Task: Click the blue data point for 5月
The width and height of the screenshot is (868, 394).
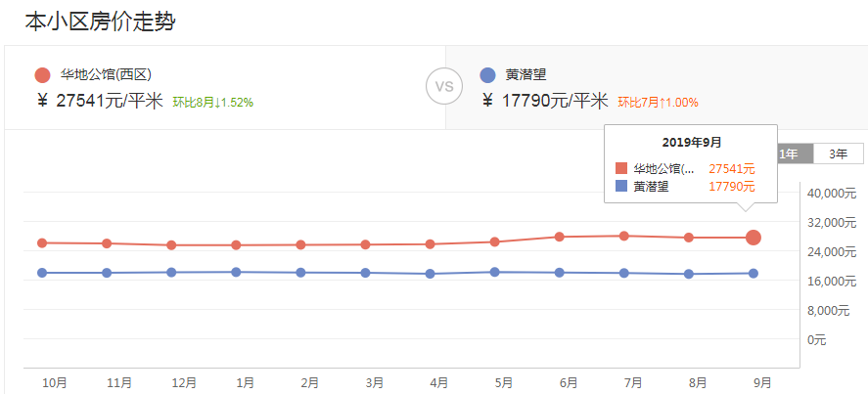Action: pyautogui.click(x=495, y=272)
